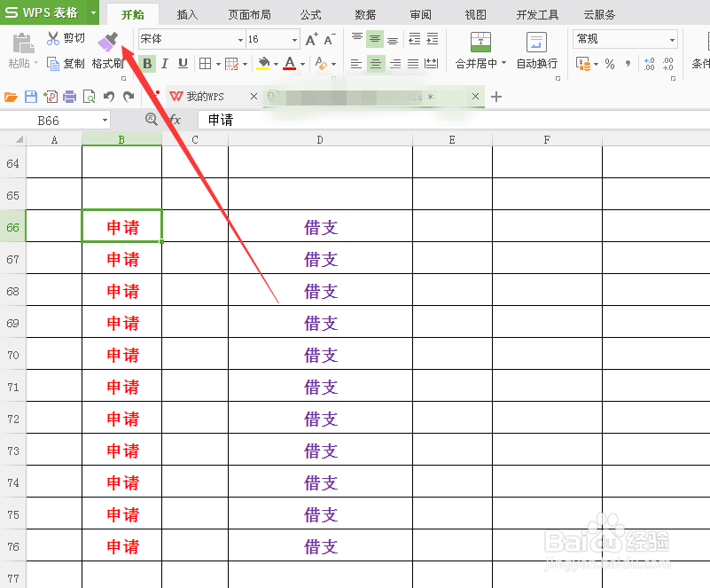Select column D header
Image resolution: width=710 pixels, height=588 pixels.
(x=320, y=139)
